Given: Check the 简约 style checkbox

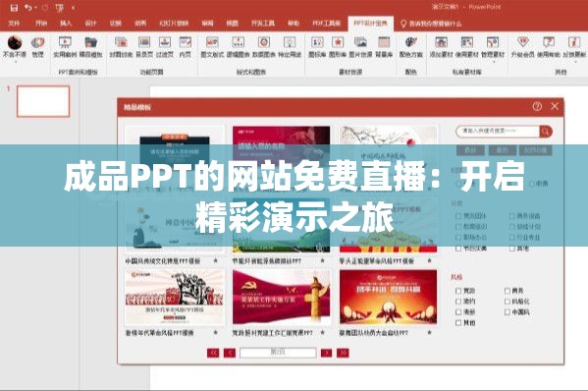Looking at the screenshot, I should 458,302.
